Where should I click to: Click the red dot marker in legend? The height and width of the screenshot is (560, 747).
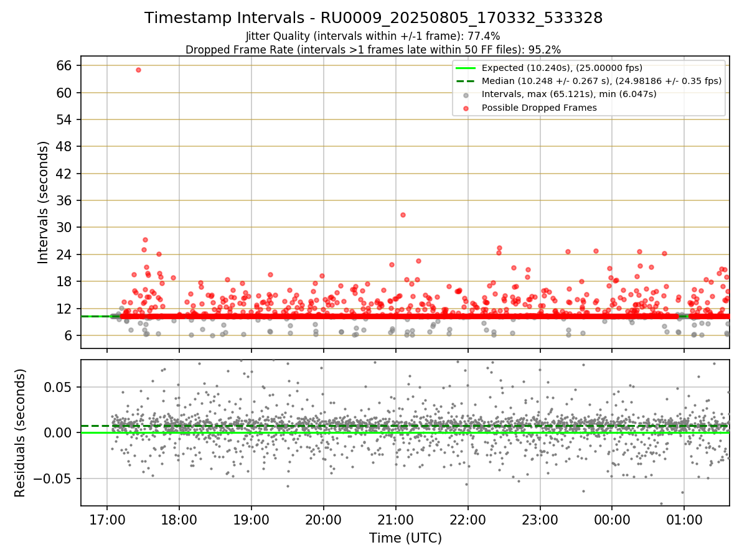click(466, 108)
